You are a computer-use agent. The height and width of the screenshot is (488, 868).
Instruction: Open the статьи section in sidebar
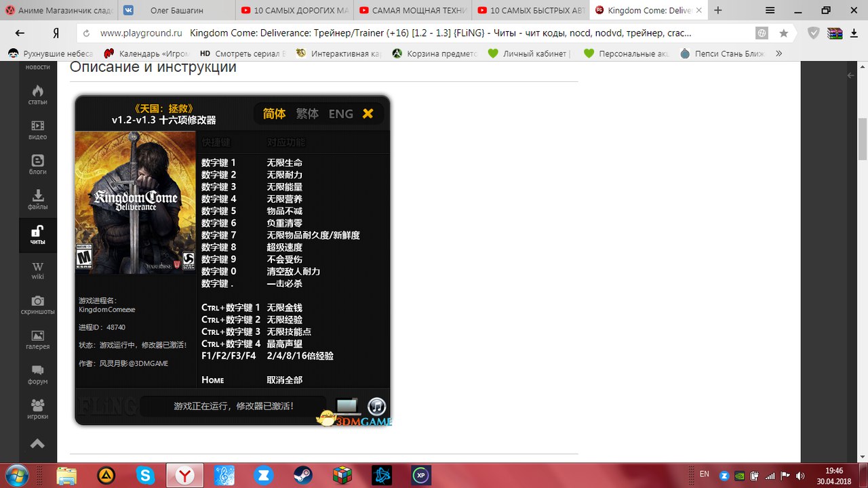pyautogui.click(x=37, y=94)
